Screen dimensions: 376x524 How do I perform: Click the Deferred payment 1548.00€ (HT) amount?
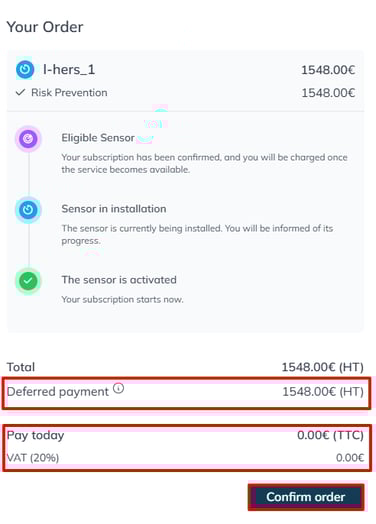pos(323,392)
